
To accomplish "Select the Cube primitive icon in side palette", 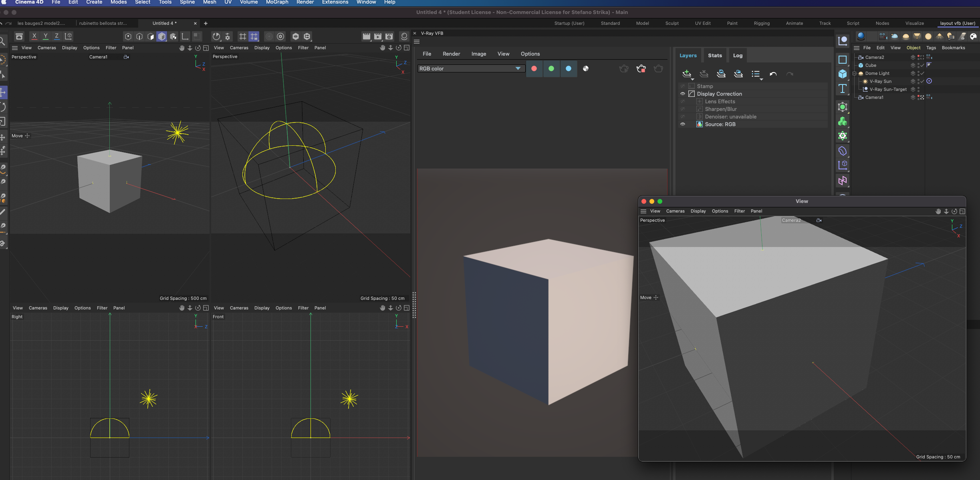I will (843, 74).
